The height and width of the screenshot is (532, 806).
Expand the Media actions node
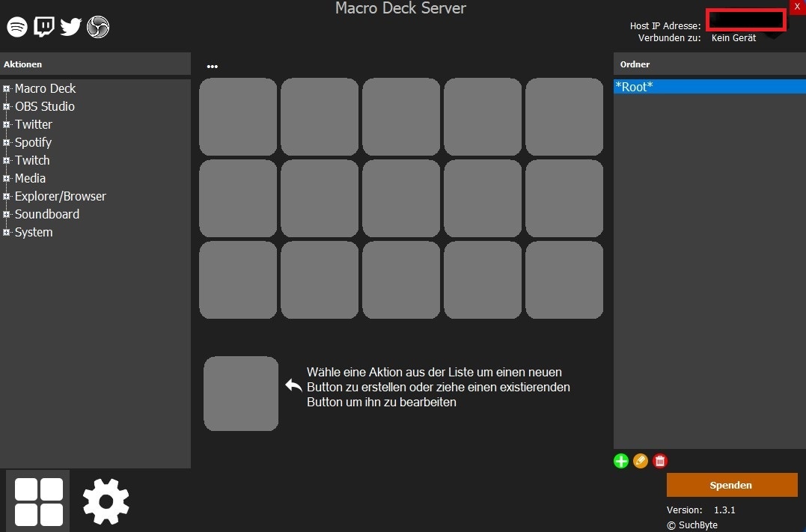[x=6, y=179]
